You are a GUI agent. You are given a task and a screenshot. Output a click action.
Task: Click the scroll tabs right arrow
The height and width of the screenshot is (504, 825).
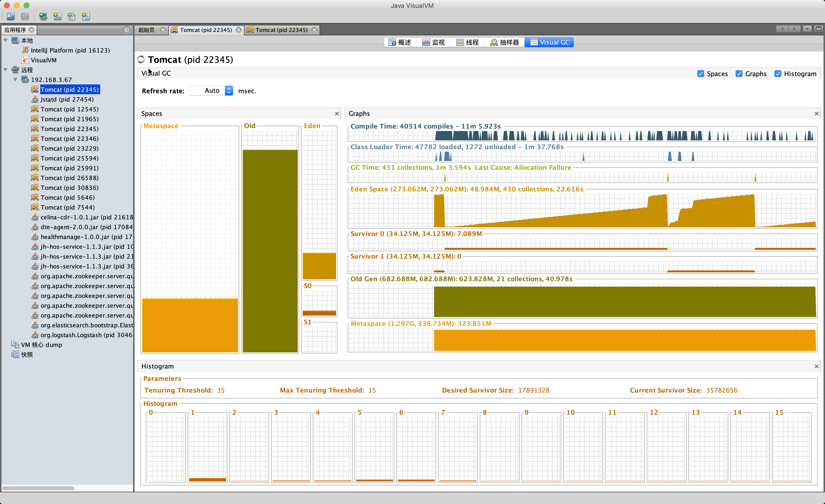coord(795,29)
